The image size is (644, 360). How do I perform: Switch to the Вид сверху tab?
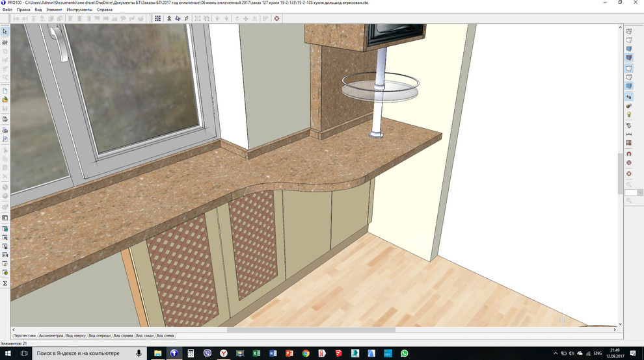[x=75, y=335]
